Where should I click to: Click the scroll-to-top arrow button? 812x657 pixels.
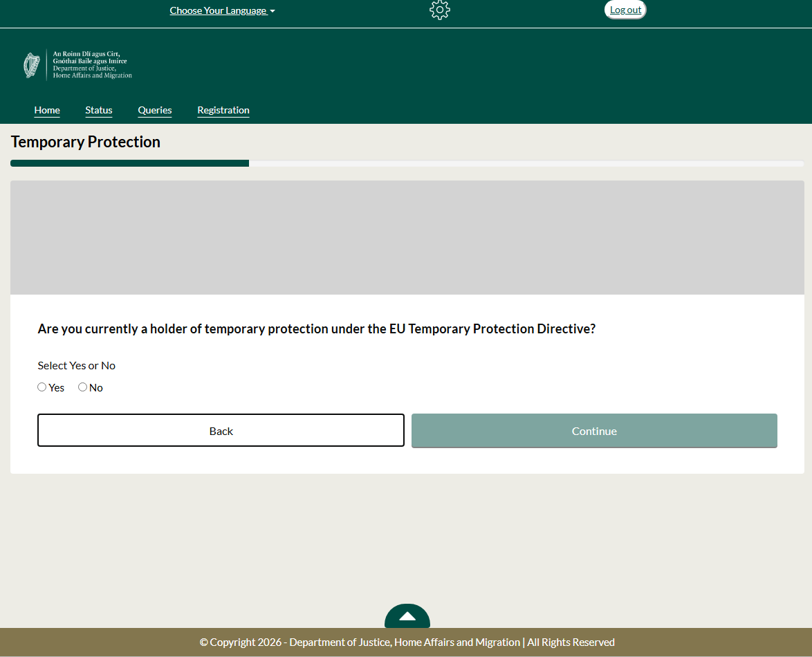point(407,616)
